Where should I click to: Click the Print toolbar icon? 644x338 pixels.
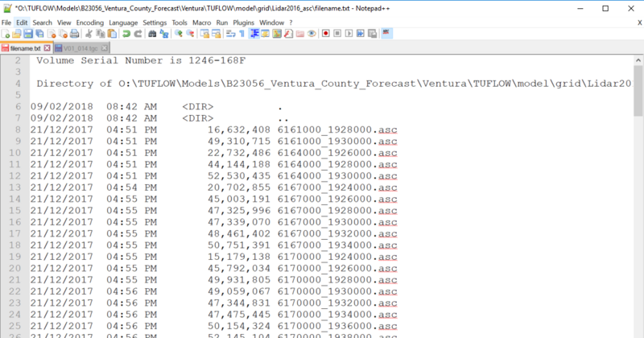tap(74, 35)
